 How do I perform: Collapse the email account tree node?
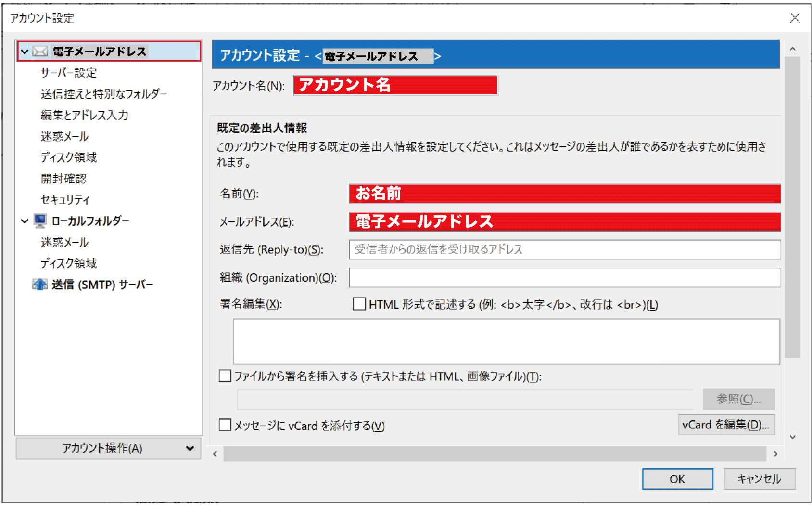pos(25,52)
